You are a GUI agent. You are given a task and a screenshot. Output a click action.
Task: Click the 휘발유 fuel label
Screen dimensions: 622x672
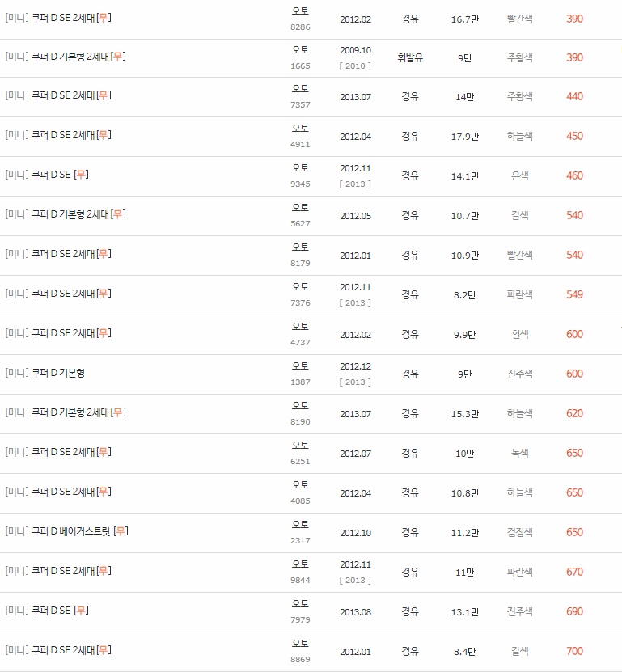point(409,57)
